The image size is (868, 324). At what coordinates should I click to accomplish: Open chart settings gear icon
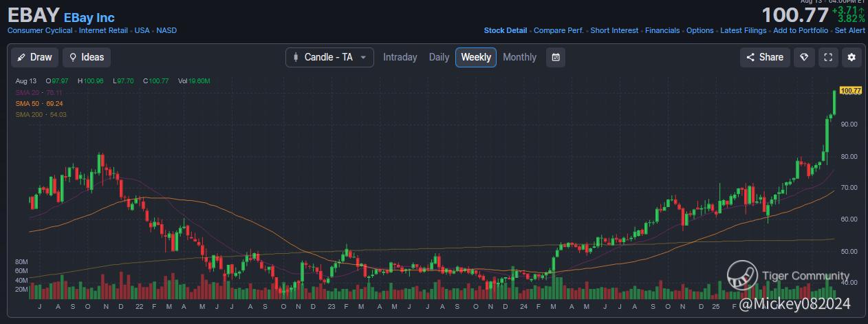(x=851, y=57)
